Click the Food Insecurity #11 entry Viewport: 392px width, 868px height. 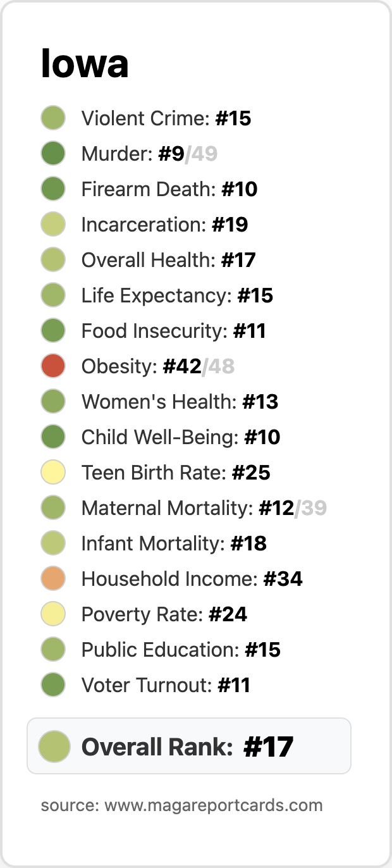154,331
